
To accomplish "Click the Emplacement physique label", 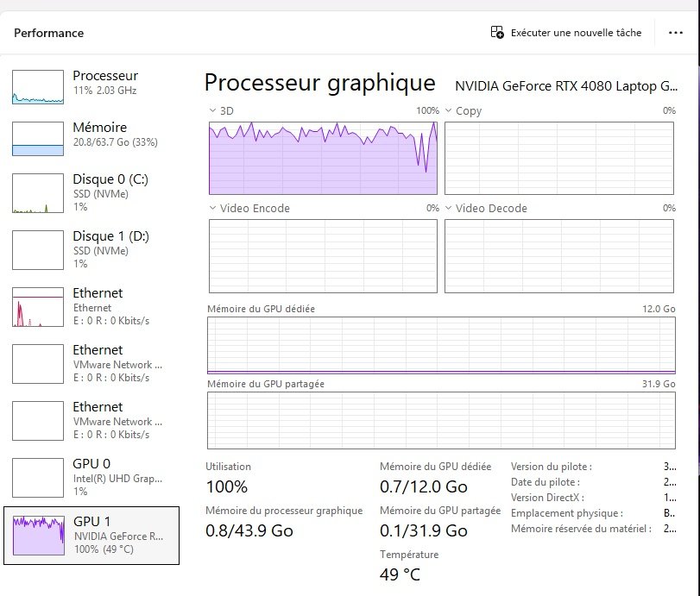I will [567, 513].
